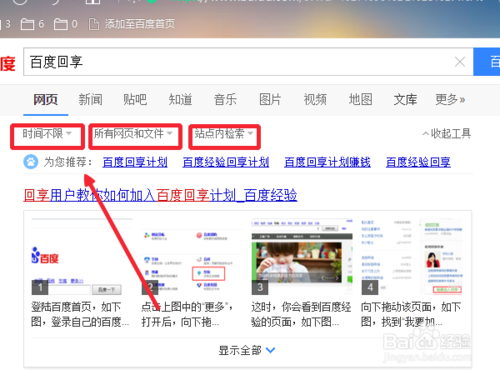Image resolution: width=500 pixels, height=375 pixels.
Task: Expand 更多» tab options
Action: tap(450, 99)
